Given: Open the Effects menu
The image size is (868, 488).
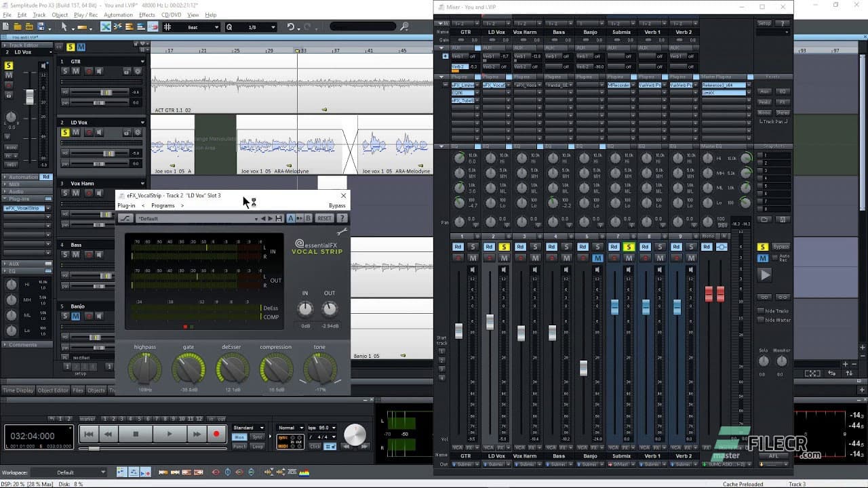Looking at the screenshot, I should (149, 14).
